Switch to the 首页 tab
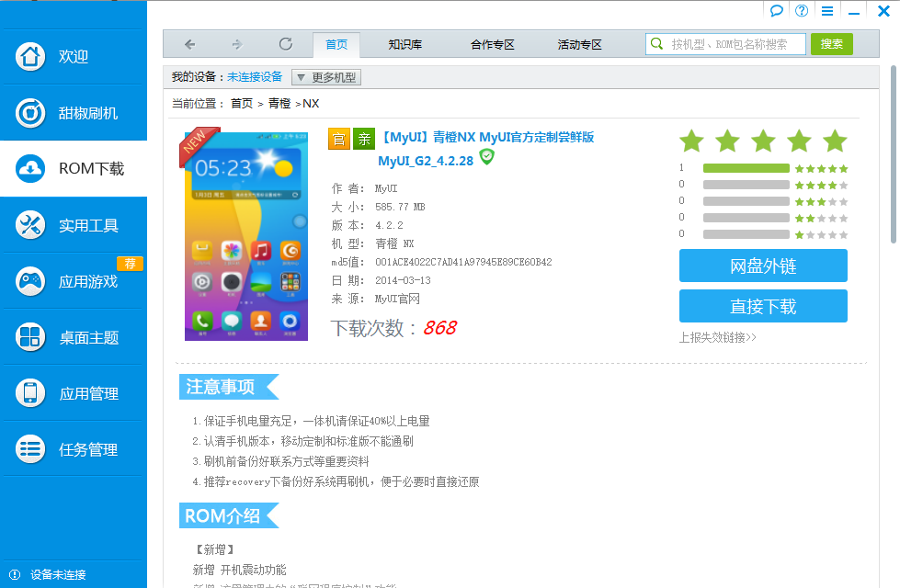 pyautogui.click(x=336, y=45)
